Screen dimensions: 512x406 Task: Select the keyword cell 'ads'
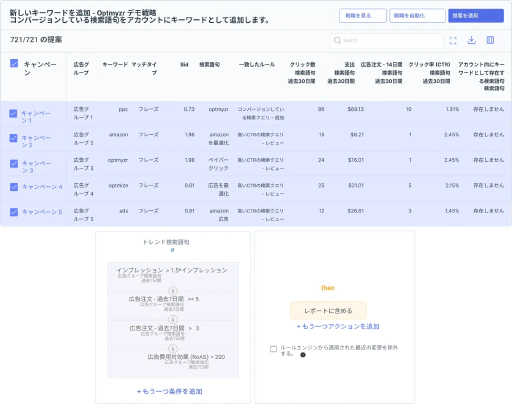(124, 211)
